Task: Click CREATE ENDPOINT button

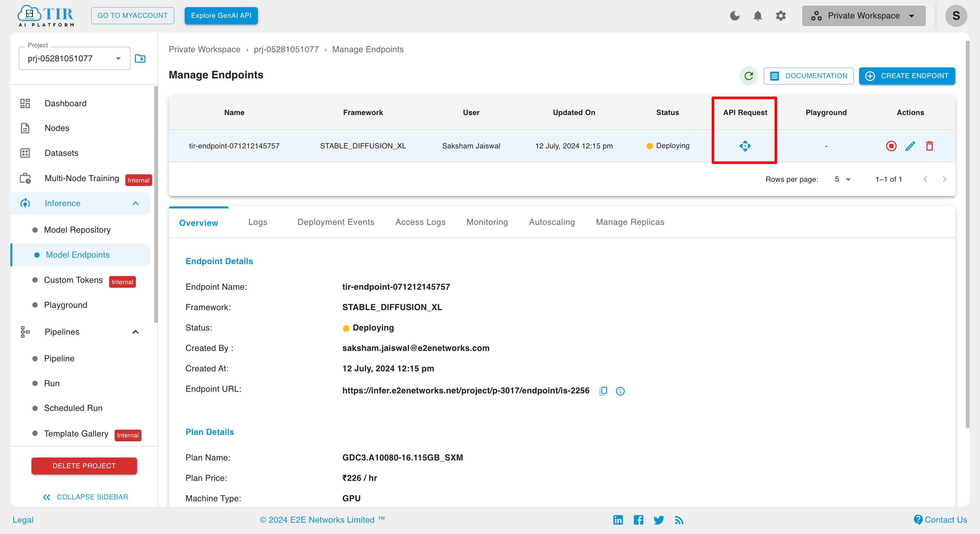Action: coord(906,76)
